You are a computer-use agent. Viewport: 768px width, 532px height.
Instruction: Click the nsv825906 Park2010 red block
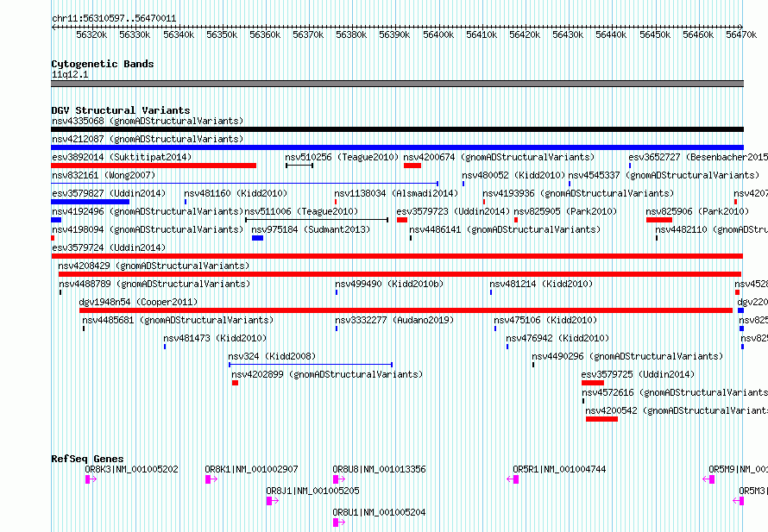pyautogui.click(x=659, y=220)
